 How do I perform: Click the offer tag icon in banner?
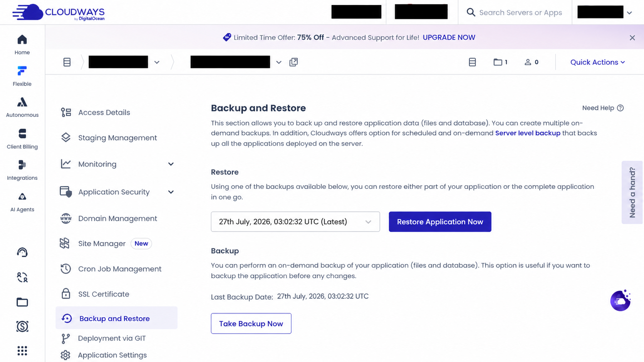(227, 37)
